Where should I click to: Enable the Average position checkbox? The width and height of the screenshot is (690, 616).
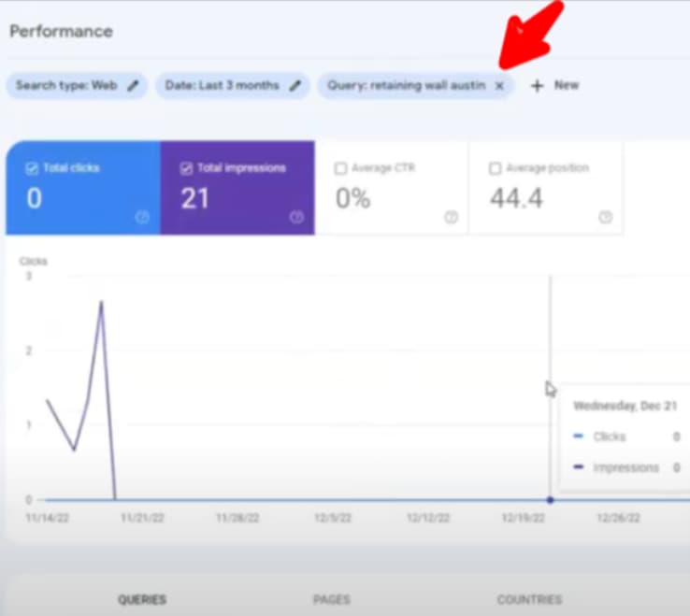495,168
